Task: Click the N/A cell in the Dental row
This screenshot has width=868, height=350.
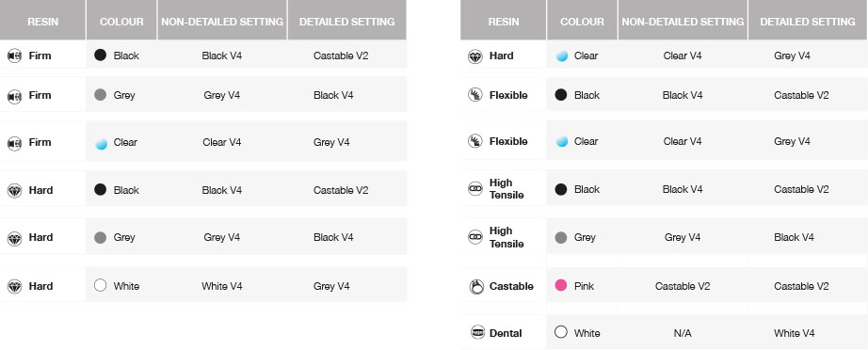Action: [x=683, y=333]
